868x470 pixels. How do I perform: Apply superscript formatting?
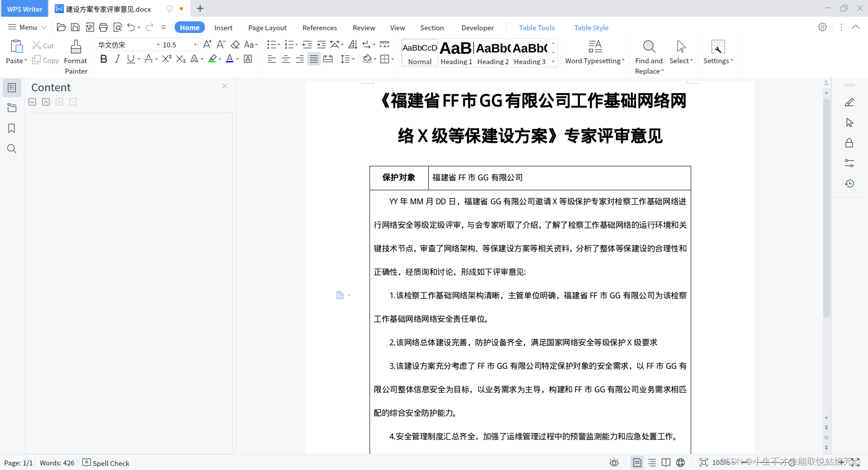point(167,59)
